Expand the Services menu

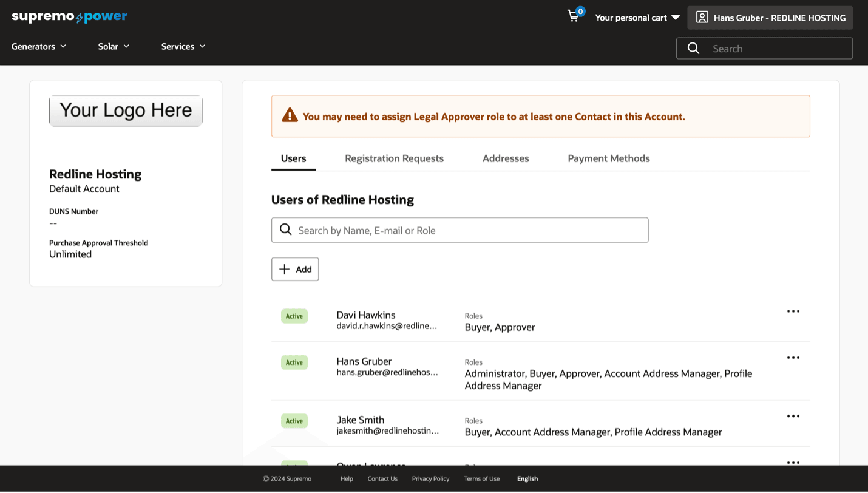[x=183, y=46]
